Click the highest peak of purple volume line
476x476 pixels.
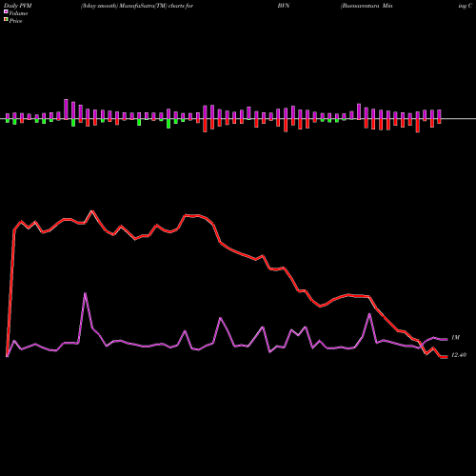(x=85, y=293)
